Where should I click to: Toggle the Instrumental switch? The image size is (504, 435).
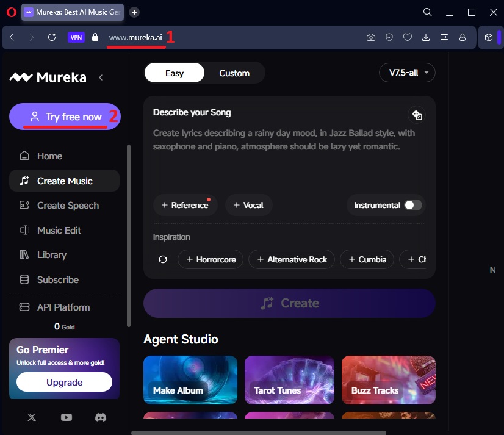tap(413, 205)
